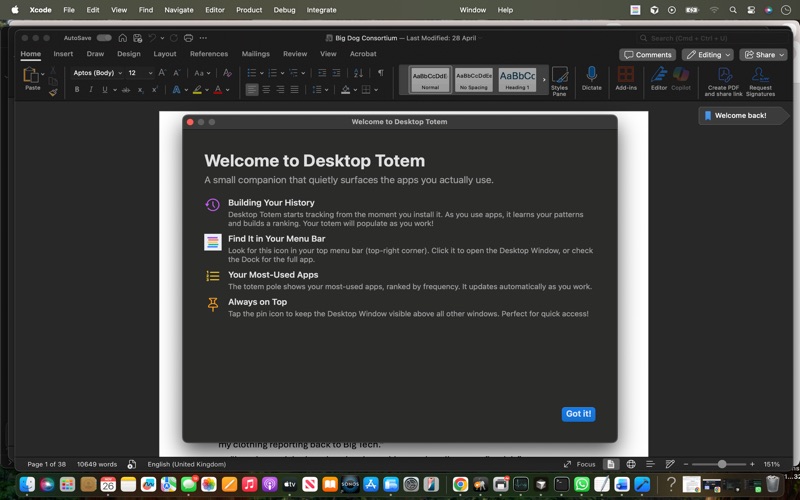Apply the yellow text highlight color
The width and height of the screenshot is (800, 500).
pos(197,90)
